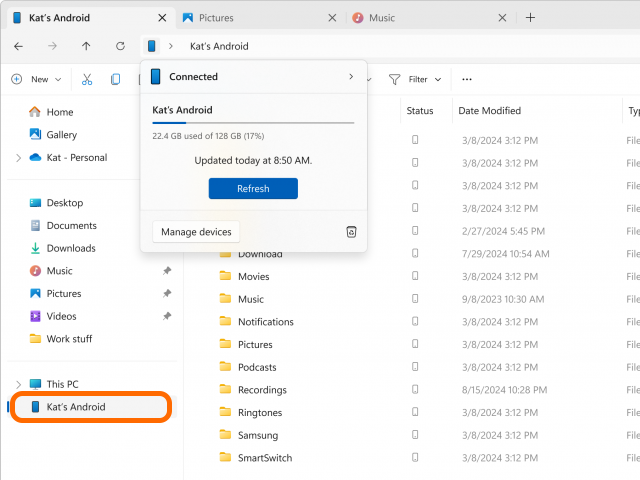Select the Kat's Android tab
Image resolution: width=640 pixels, height=480 pixels.
[x=91, y=18]
